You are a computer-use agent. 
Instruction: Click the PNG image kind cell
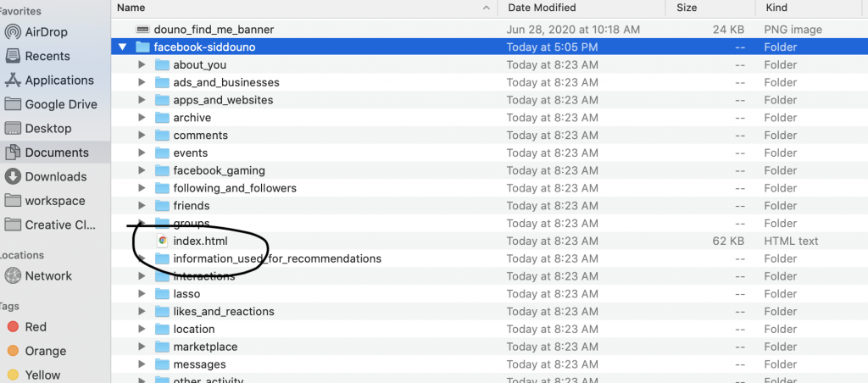(x=793, y=30)
